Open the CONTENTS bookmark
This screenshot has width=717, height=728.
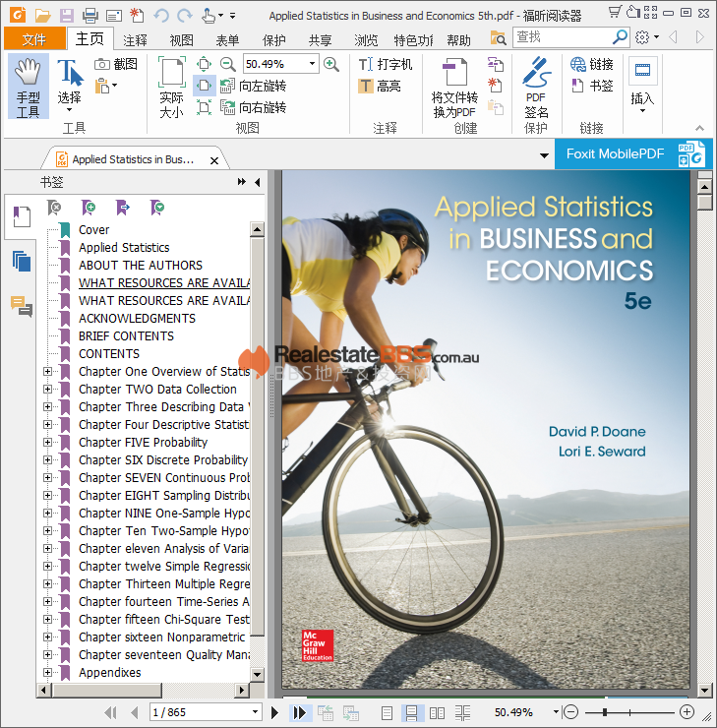tap(109, 354)
